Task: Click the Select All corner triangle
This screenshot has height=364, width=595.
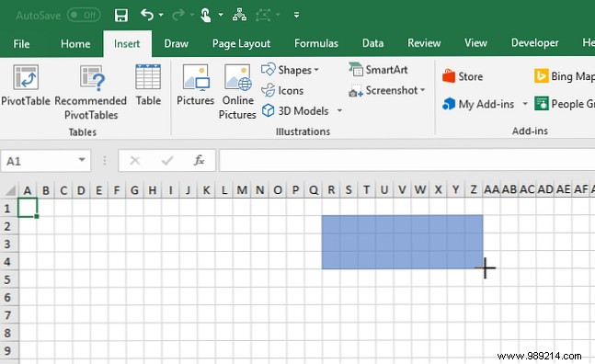Action: [x=10, y=190]
